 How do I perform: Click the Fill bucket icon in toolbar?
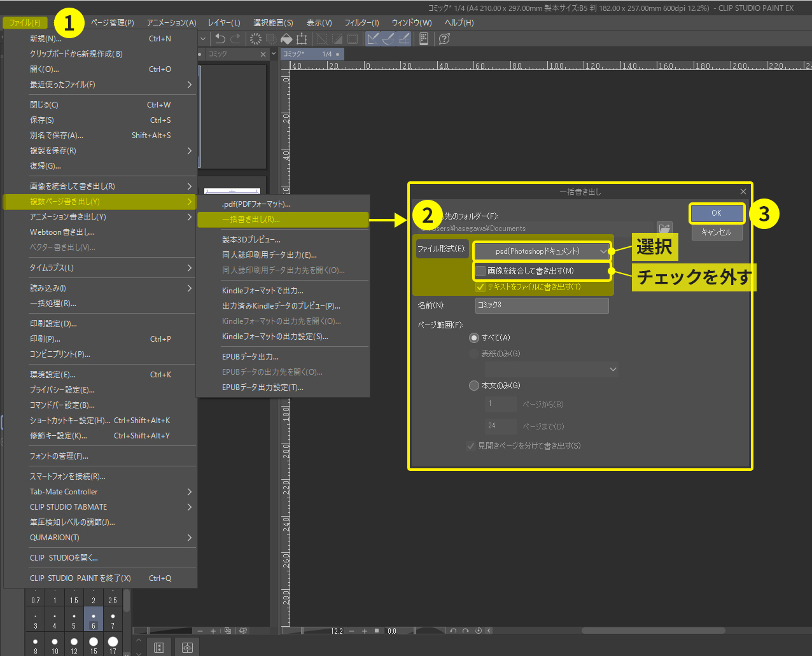pos(286,39)
